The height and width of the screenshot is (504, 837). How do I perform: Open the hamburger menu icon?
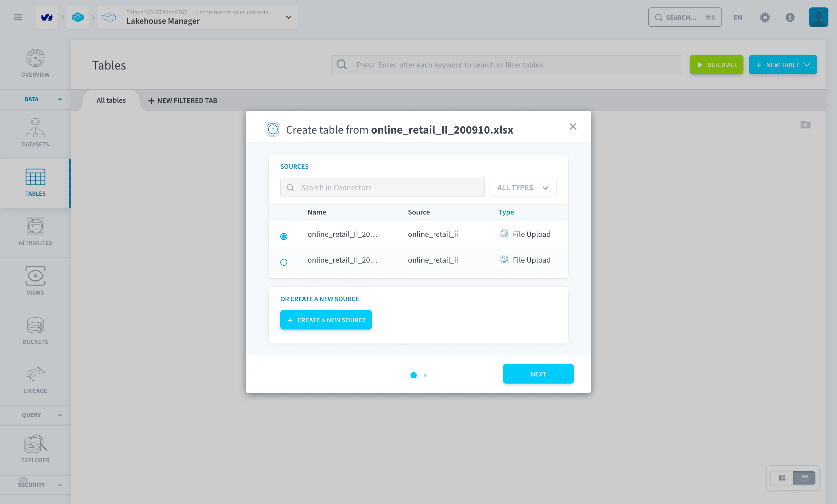(18, 17)
